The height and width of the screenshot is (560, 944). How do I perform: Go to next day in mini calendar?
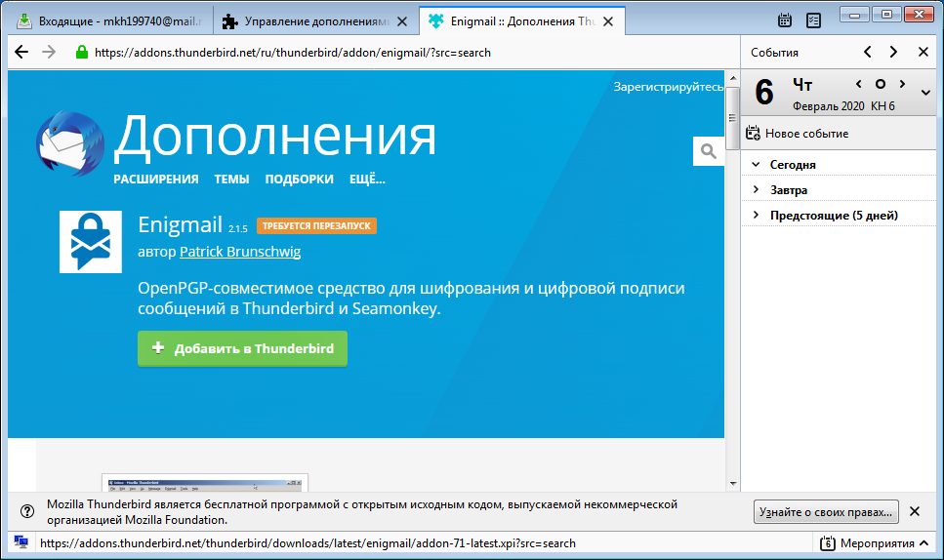tap(902, 84)
